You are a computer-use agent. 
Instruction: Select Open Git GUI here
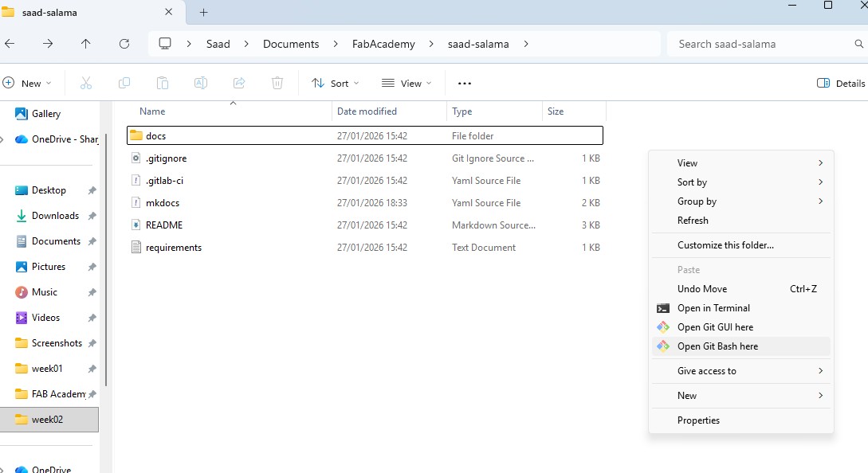pos(741,327)
